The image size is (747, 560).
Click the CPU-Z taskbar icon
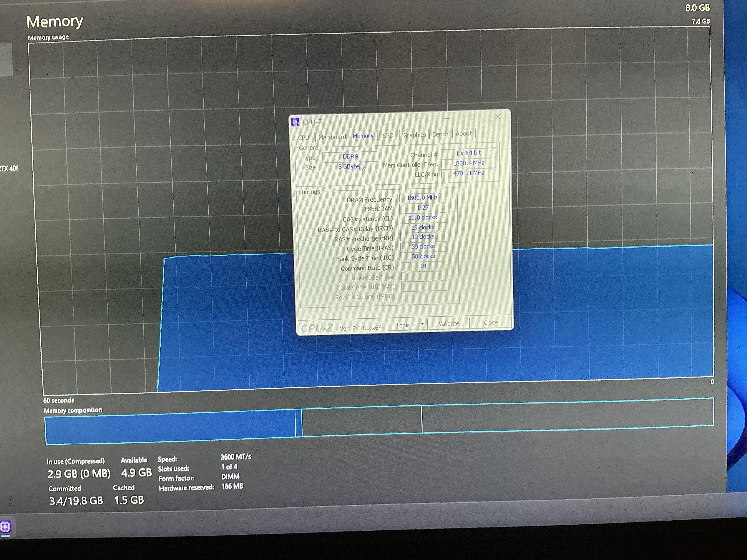point(5,527)
